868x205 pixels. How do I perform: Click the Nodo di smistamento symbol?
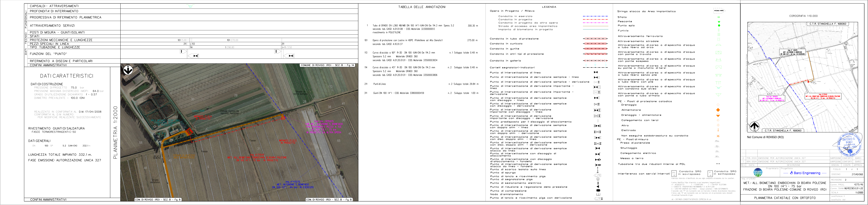[598, 194]
